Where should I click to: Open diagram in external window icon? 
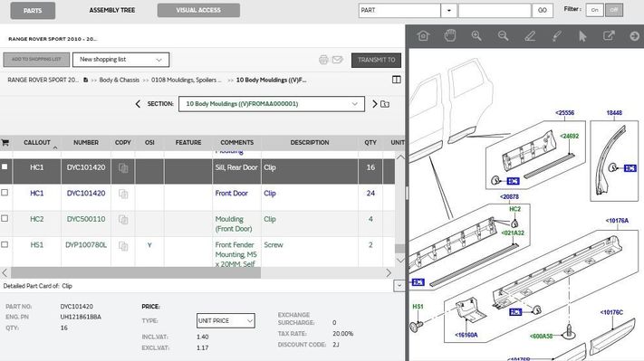609,35
